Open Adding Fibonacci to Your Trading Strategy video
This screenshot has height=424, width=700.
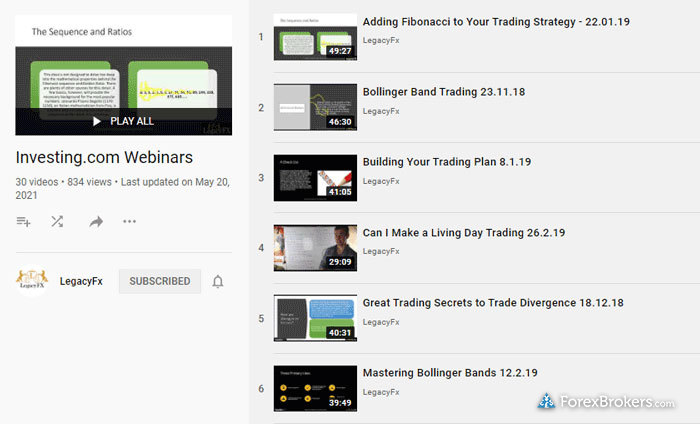[496, 22]
